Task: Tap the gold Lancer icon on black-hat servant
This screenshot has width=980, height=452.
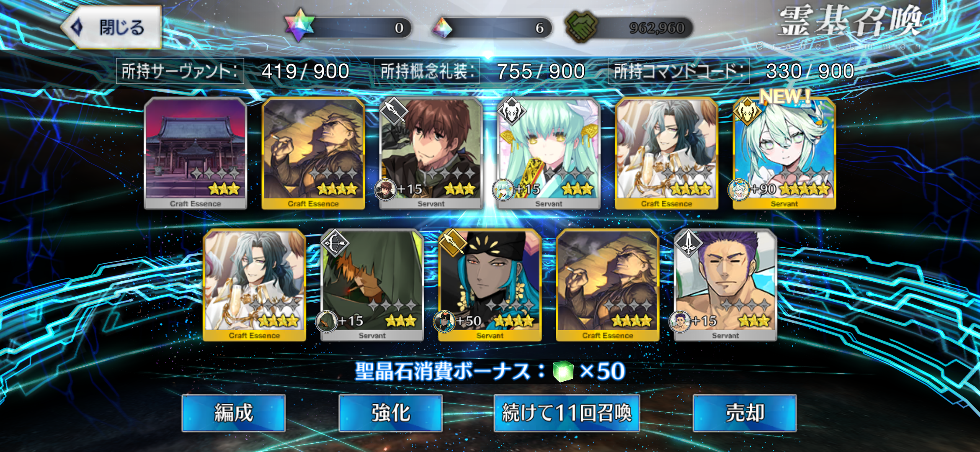Action: pos(453,243)
